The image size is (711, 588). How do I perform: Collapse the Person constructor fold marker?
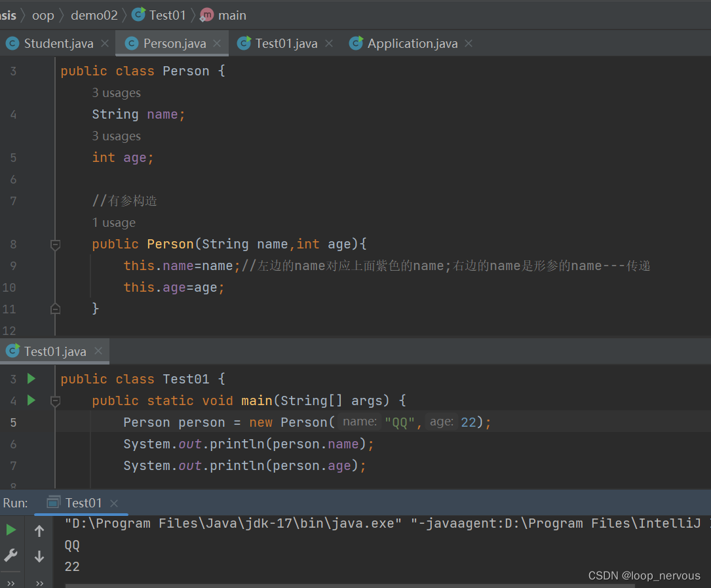(x=55, y=245)
